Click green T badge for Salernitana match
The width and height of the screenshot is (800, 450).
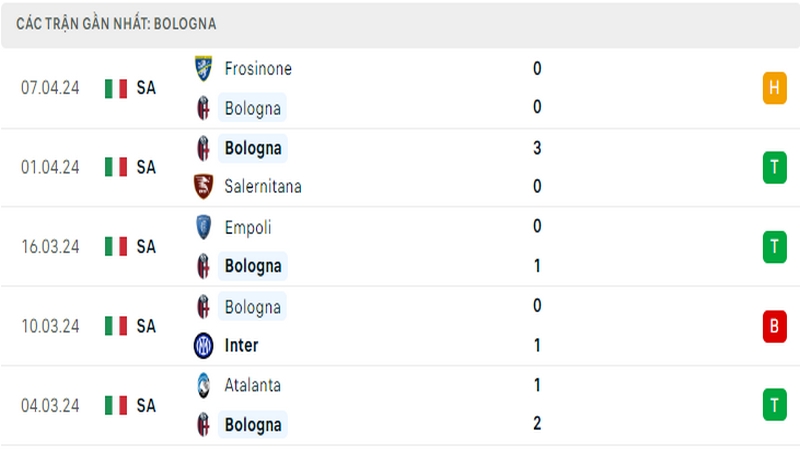(774, 167)
